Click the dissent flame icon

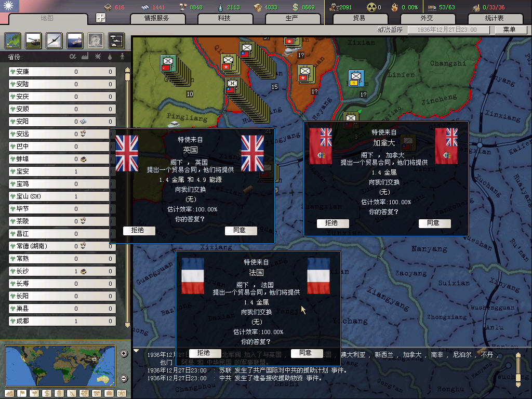coord(394,7)
